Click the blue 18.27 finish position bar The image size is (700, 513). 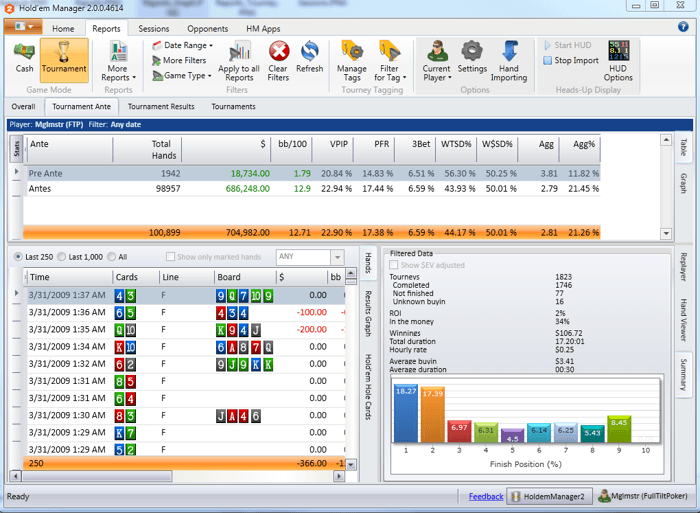pyautogui.click(x=406, y=413)
